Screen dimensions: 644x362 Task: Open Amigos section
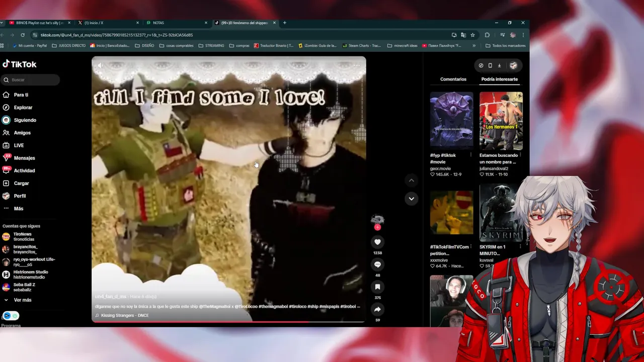(x=17, y=133)
